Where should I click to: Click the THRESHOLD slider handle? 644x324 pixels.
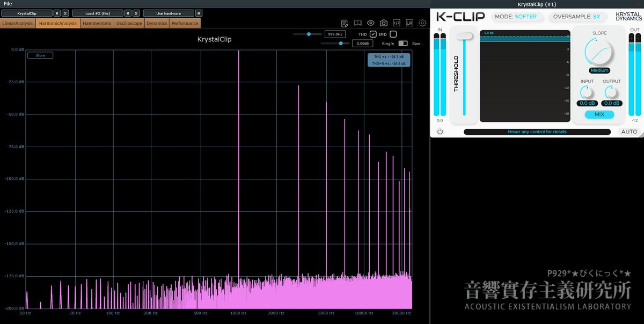pyautogui.click(x=465, y=36)
